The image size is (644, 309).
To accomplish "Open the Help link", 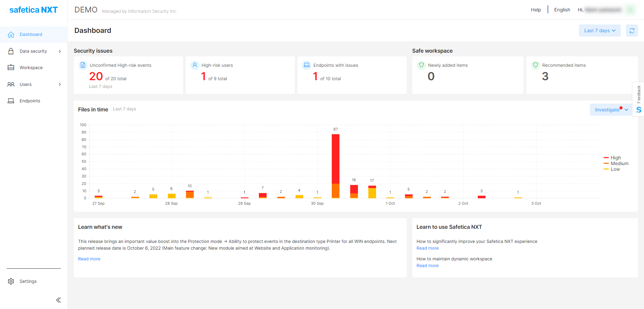I will [x=536, y=10].
